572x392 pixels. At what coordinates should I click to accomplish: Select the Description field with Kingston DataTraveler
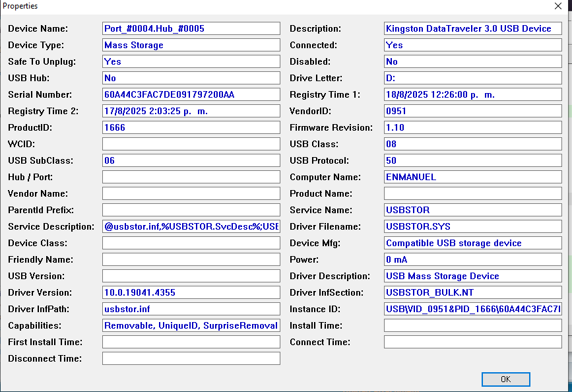473,28
